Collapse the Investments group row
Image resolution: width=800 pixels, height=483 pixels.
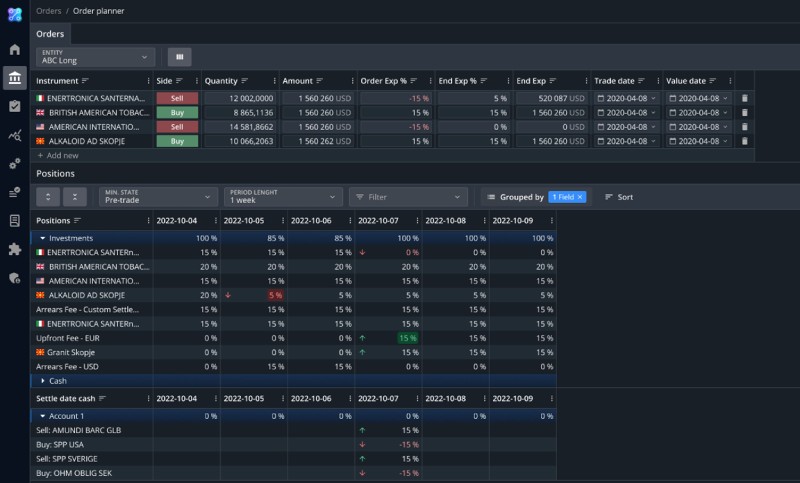tap(43, 238)
